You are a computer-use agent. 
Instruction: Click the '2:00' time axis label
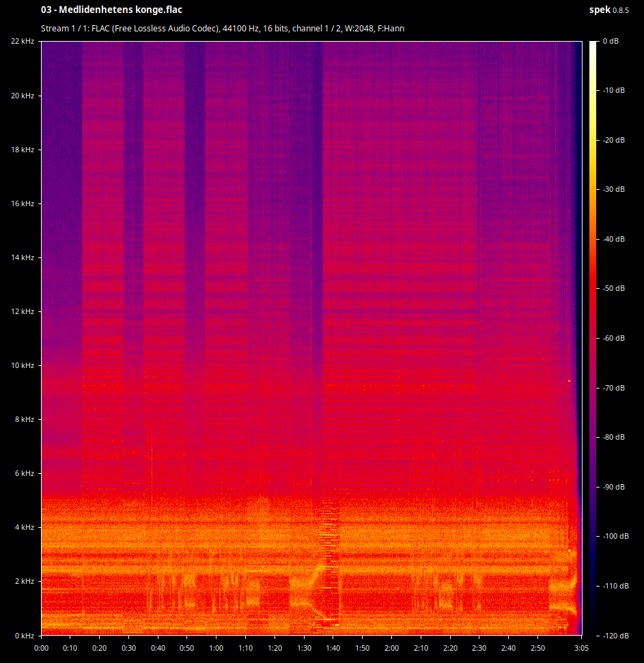click(391, 648)
